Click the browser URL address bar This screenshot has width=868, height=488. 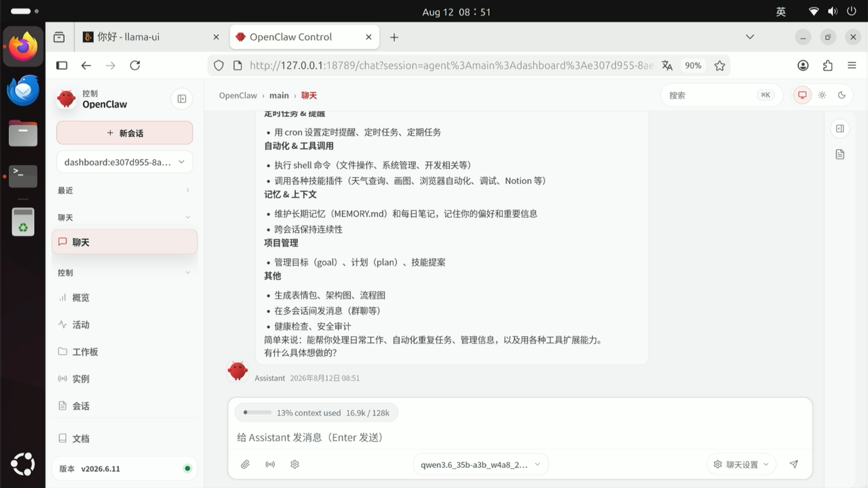pos(451,66)
